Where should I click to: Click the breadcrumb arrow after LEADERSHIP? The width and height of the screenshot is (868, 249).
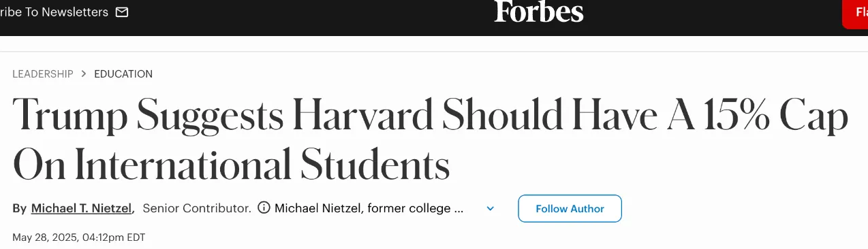(x=84, y=74)
